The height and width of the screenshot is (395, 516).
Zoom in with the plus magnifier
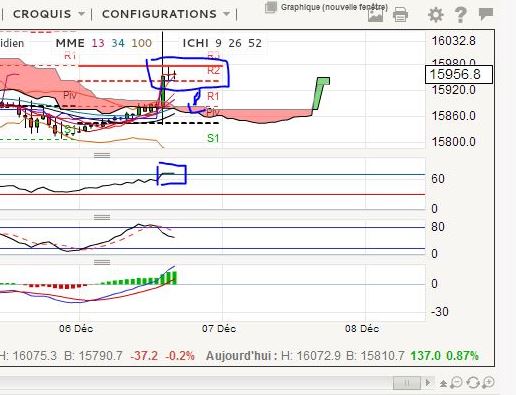pyautogui.click(x=488, y=383)
